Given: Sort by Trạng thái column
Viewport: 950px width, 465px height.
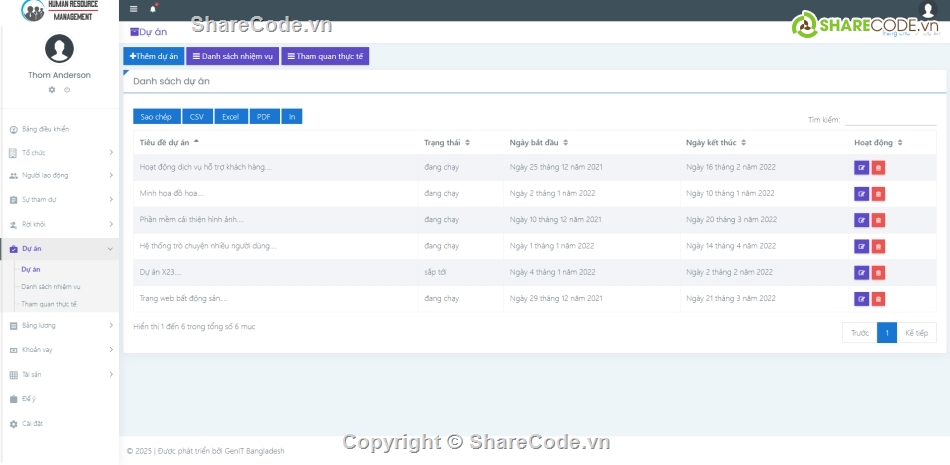Looking at the screenshot, I should click(x=460, y=142).
